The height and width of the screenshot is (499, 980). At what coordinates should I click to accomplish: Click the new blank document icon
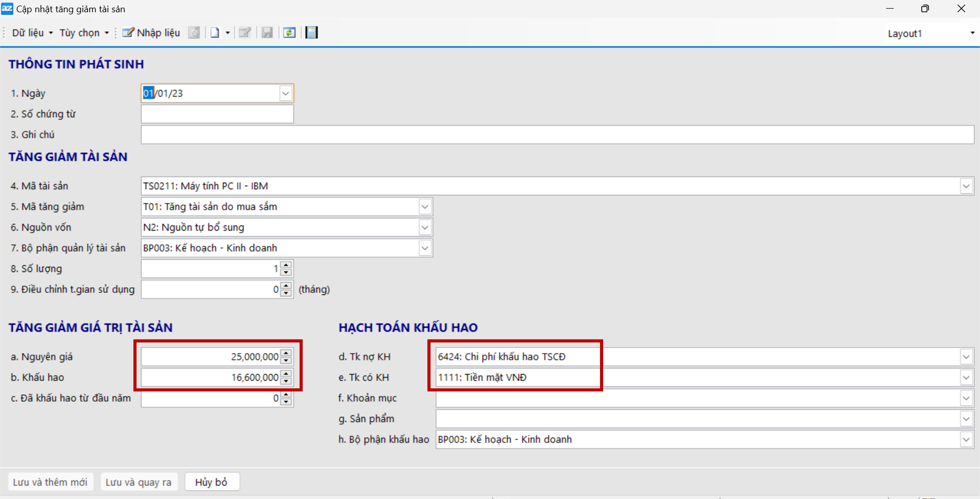[215, 33]
